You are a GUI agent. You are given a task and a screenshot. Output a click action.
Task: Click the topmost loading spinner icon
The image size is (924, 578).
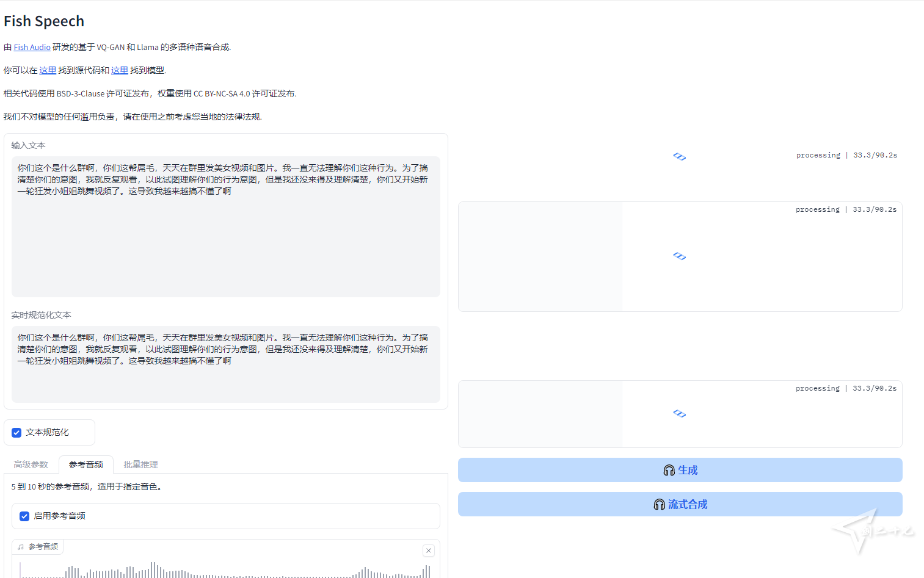(x=679, y=157)
